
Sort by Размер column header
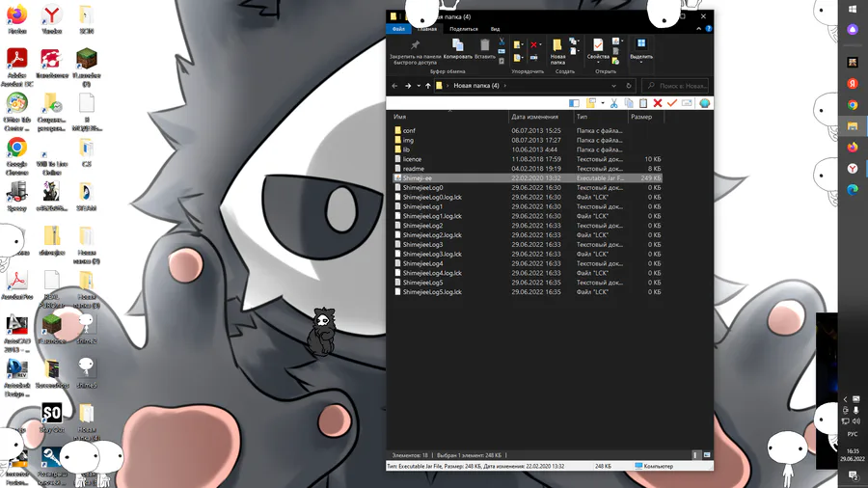641,117
